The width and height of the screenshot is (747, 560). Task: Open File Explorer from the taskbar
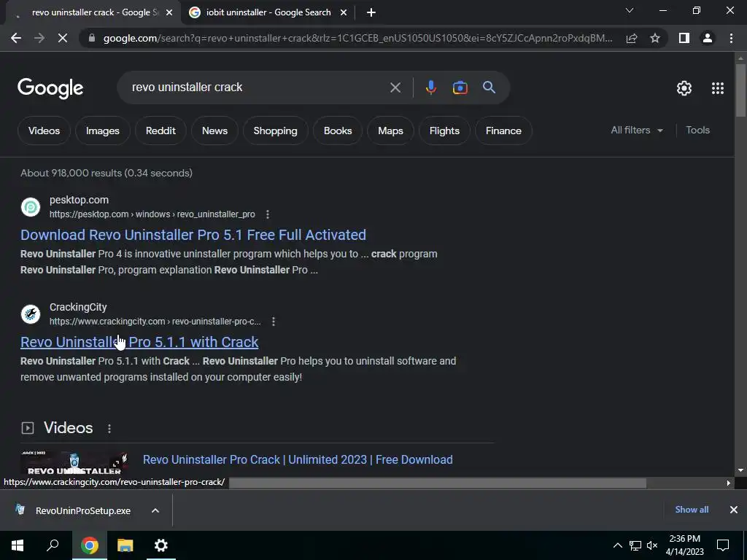(125, 545)
